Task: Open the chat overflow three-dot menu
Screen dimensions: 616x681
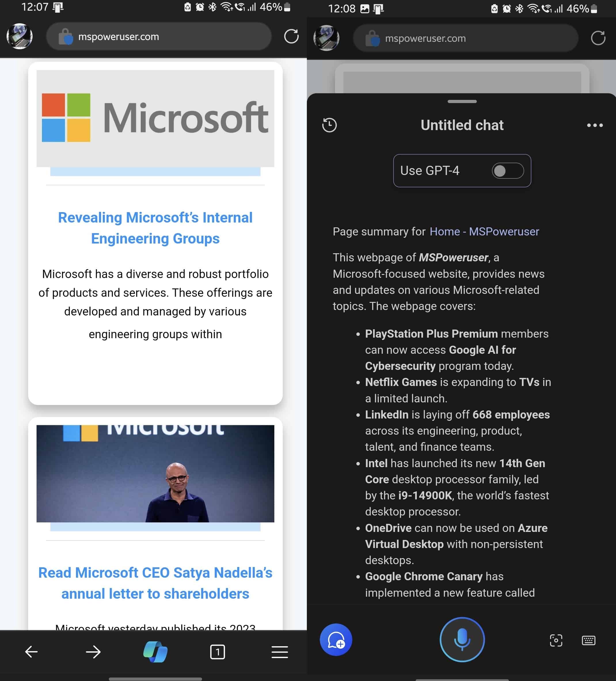Action: (x=595, y=125)
